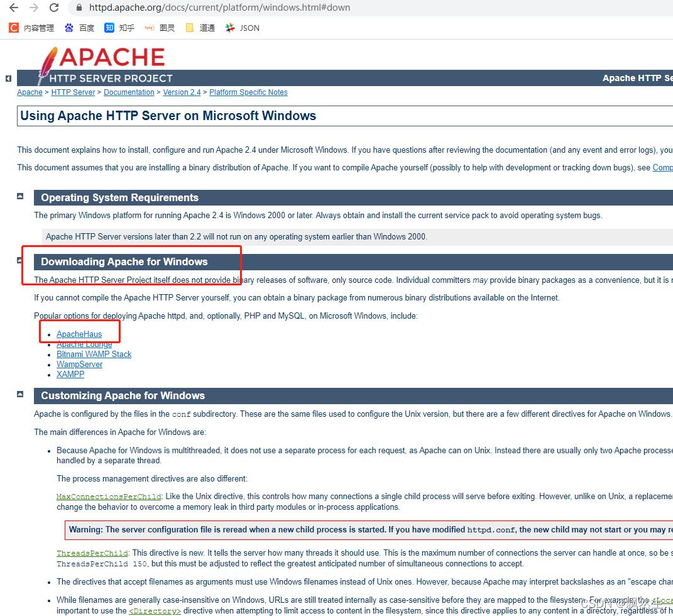Open HTTP Server breadcrumb link

click(x=73, y=92)
